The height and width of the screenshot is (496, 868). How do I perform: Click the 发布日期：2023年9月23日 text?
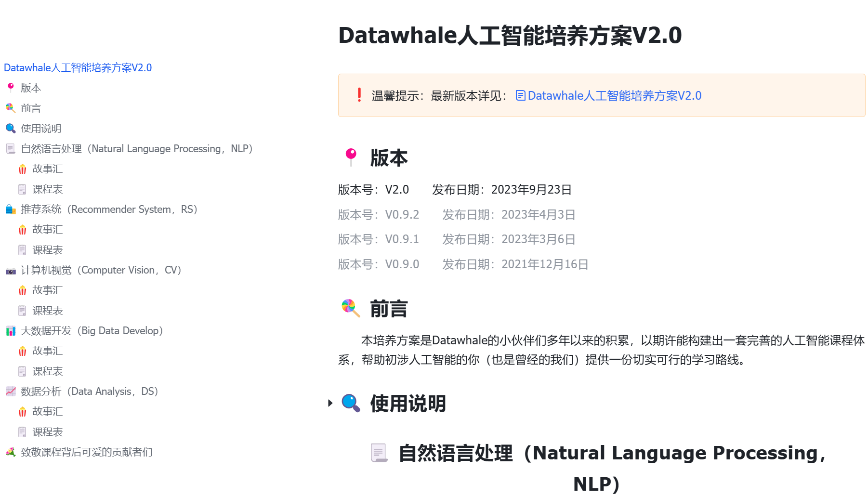pos(502,190)
